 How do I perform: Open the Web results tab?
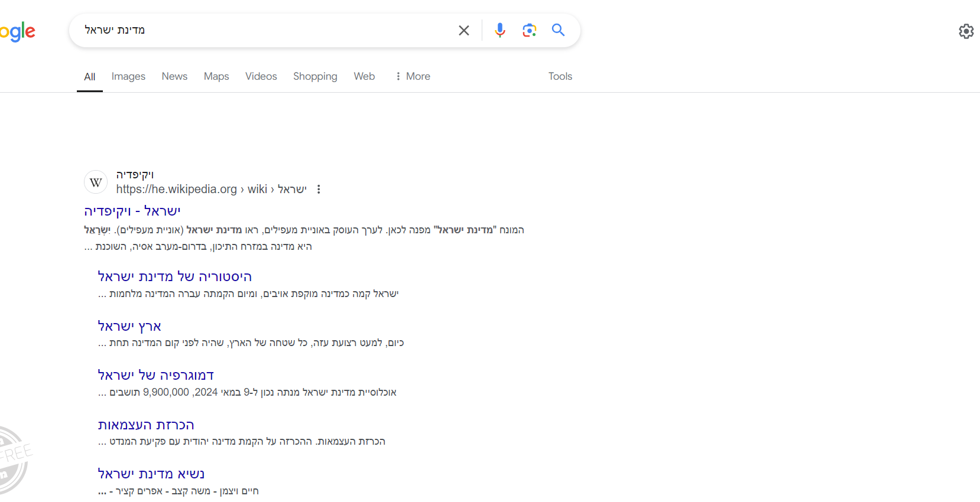pyautogui.click(x=364, y=76)
